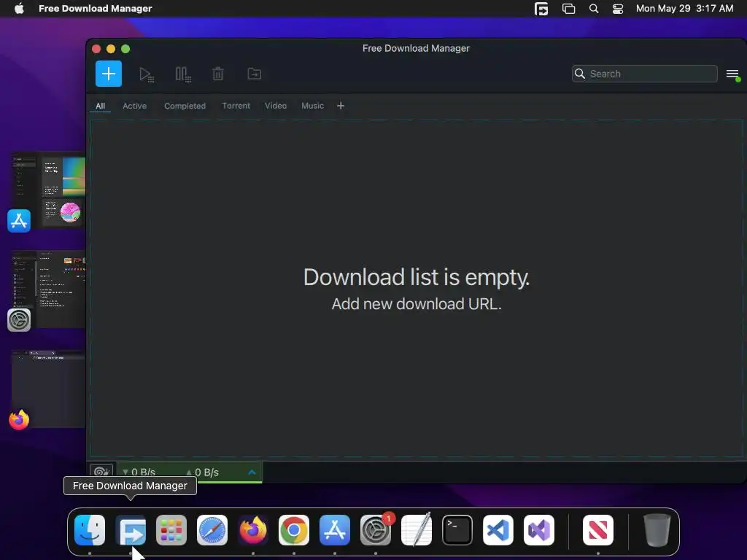This screenshot has width=747, height=560.
Task: Switch to System Settings Stage Manager thumbnail
Action: (x=48, y=289)
